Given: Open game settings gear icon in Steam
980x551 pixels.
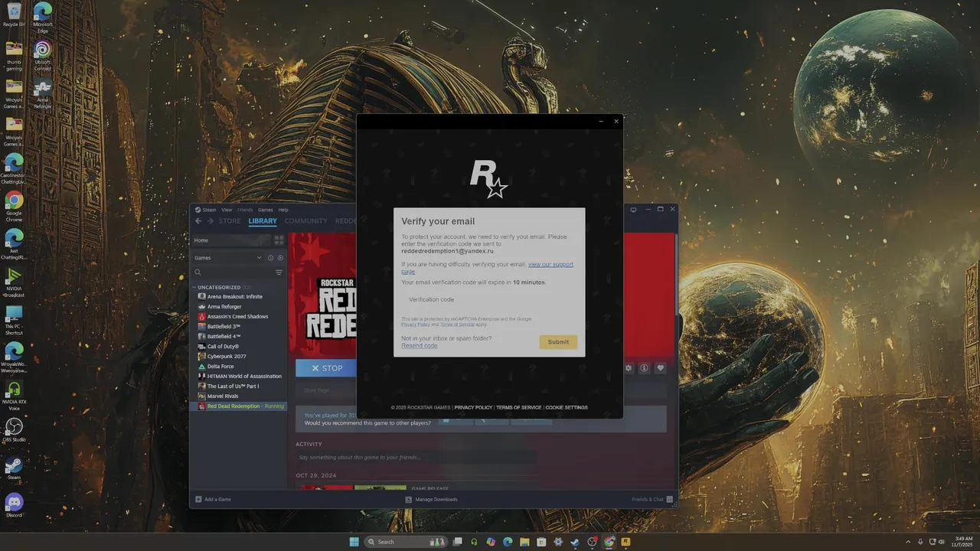Looking at the screenshot, I should pos(629,368).
